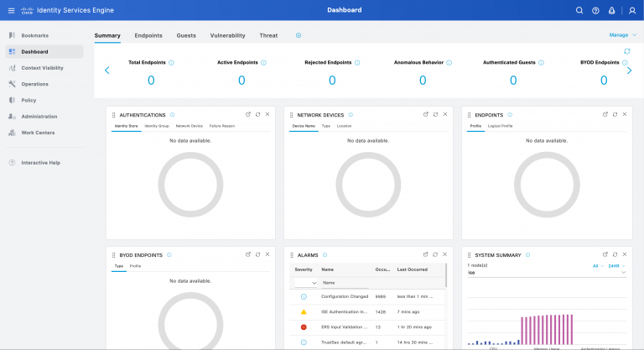Viewport: 644px width, 350px height.
Task: Open the Alarms severity filter dropdown
Action: coord(306,283)
